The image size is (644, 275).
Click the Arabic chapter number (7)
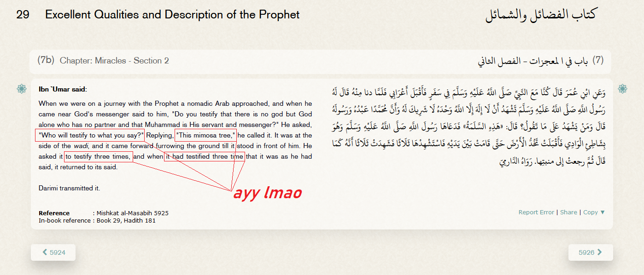click(x=598, y=60)
